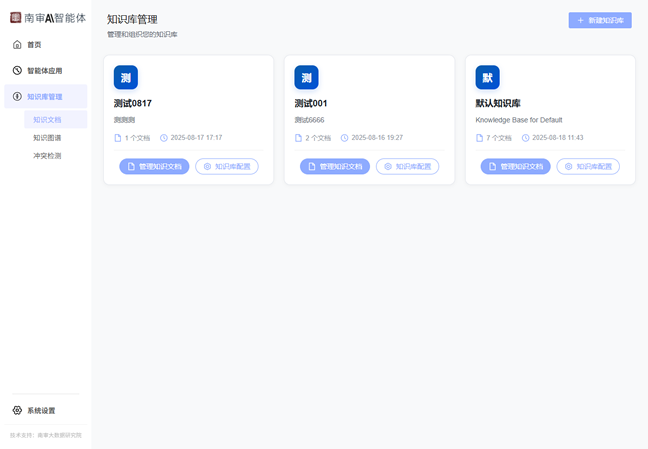Open 首页 from the sidebar
The height and width of the screenshot is (449, 648).
pos(45,45)
